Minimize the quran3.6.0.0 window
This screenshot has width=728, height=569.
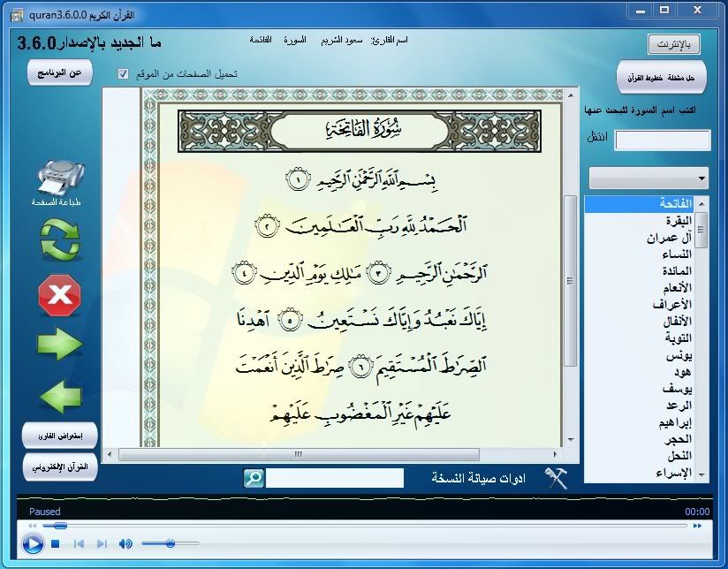click(641, 10)
